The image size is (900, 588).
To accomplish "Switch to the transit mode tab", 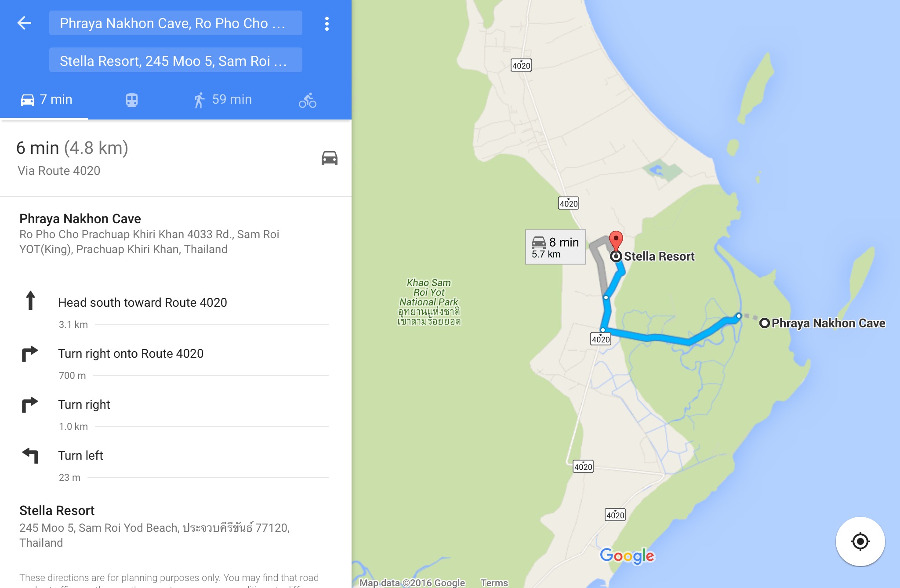I will pyautogui.click(x=132, y=100).
